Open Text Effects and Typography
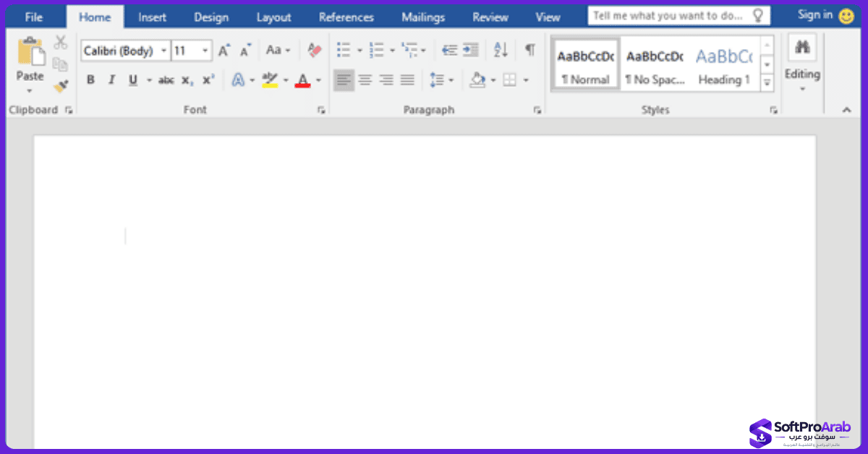The width and height of the screenshot is (868, 454). click(x=238, y=80)
